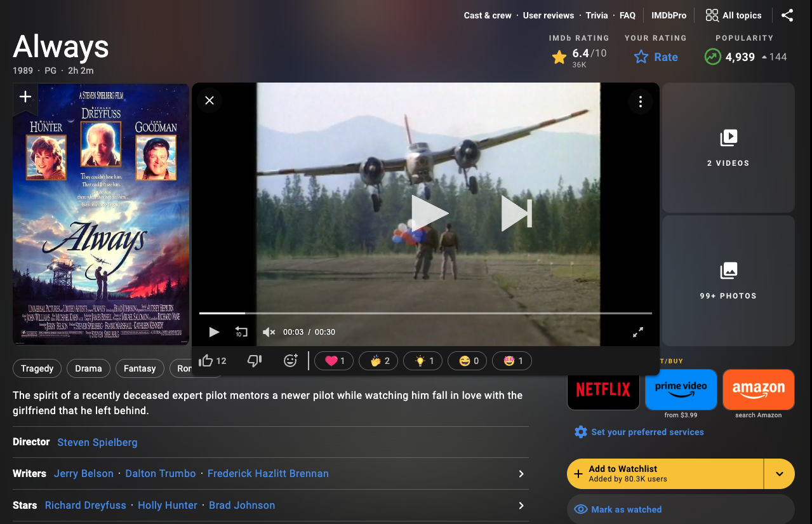812x524 pixels.
Task: Set your preferred services
Action: click(x=639, y=432)
